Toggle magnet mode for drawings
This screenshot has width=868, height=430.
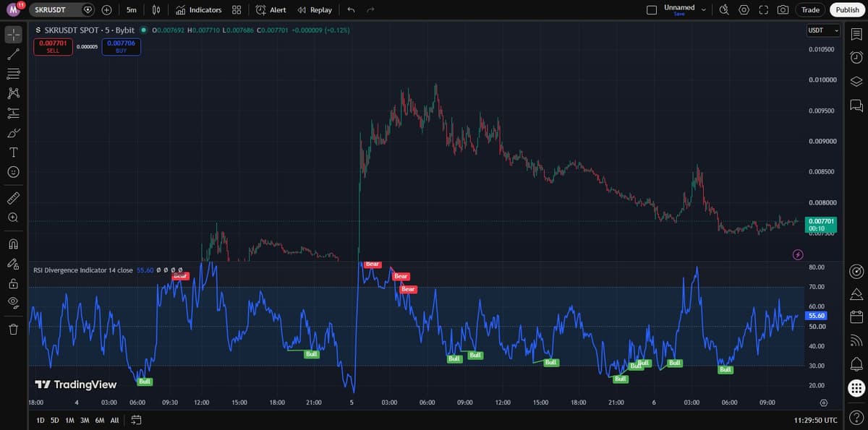13,243
